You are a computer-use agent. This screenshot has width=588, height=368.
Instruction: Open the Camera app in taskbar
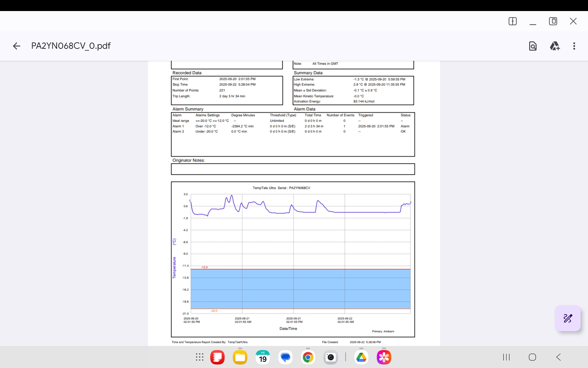[331, 357]
